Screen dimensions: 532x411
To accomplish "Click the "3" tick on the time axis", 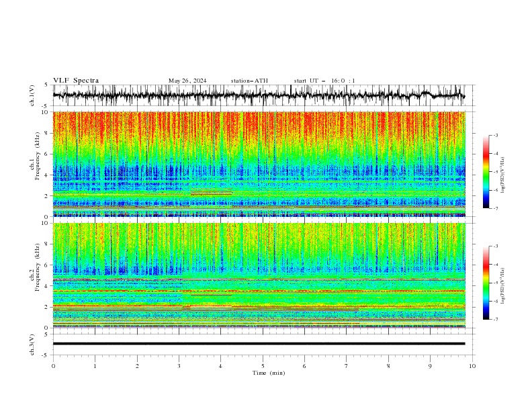I will (x=179, y=366).
